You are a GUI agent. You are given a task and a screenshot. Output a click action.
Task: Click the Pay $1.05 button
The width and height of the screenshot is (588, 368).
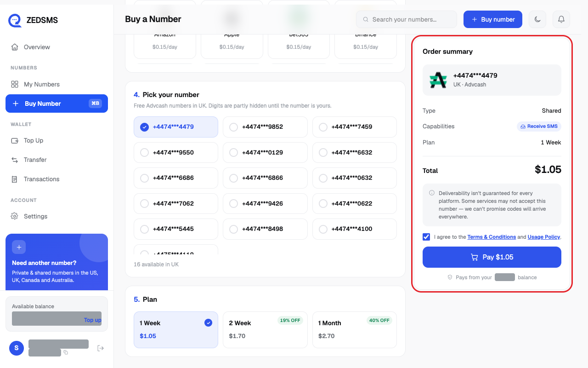492,257
